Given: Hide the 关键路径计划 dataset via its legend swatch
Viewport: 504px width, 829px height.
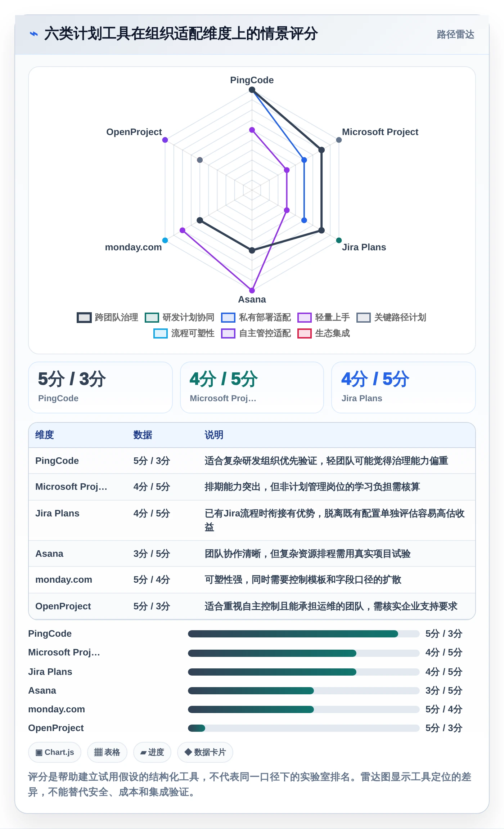Looking at the screenshot, I should (x=364, y=318).
